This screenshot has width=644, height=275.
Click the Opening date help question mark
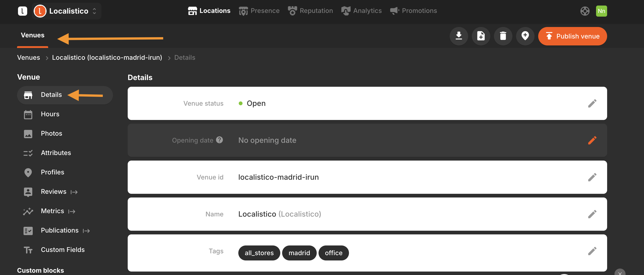click(219, 140)
